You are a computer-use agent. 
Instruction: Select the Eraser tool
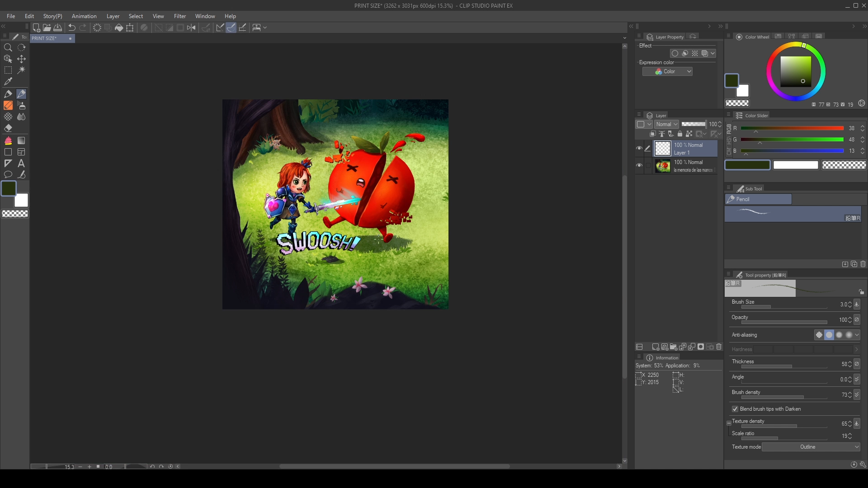coord(8,128)
